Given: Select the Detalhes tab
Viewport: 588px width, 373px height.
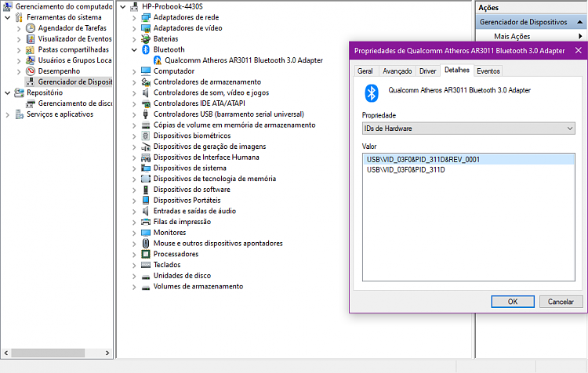Looking at the screenshot, I should [457, 70].
